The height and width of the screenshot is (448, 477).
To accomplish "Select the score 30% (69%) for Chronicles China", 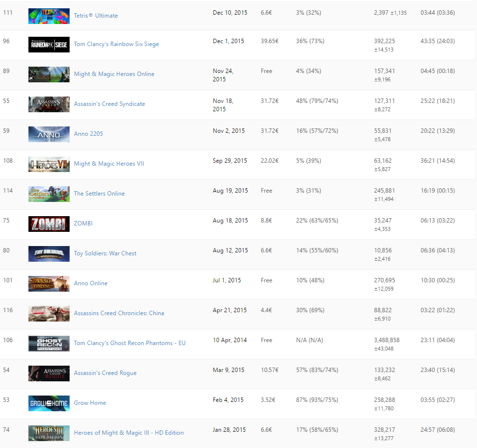I will coord(310,310).
